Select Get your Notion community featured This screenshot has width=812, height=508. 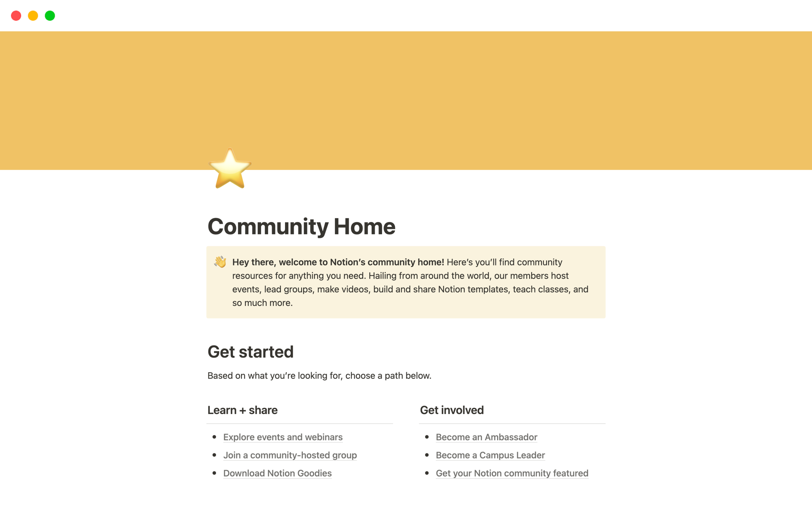(x=512, y=472)
